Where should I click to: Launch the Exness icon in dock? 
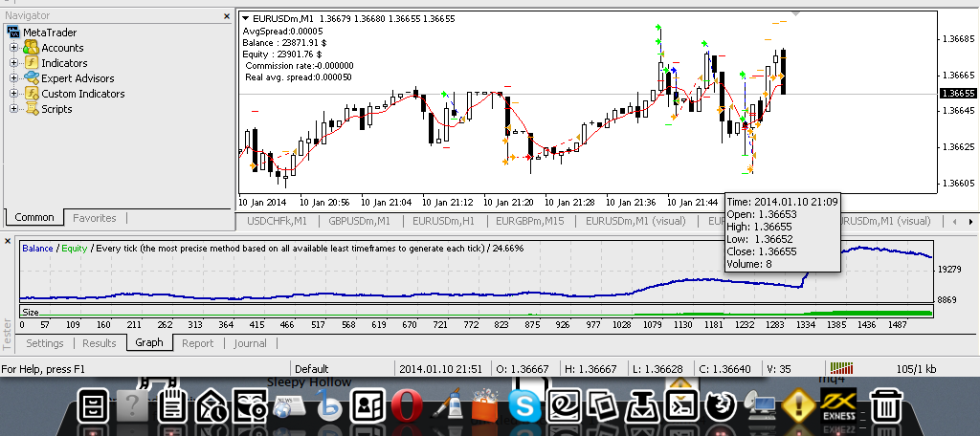(x=838, y=405)
